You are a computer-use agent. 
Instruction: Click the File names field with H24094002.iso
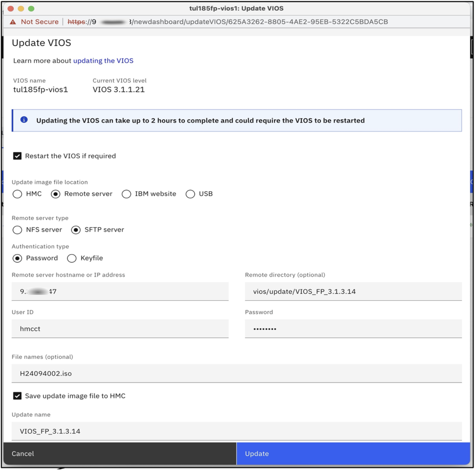point(237,373)
